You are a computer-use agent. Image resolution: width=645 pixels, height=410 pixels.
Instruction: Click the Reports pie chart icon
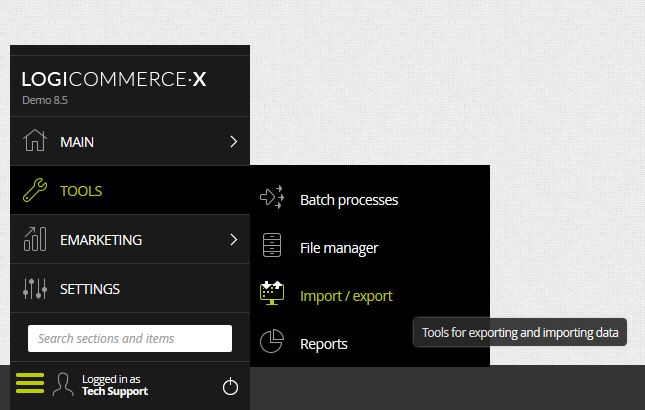click(272, 341)
